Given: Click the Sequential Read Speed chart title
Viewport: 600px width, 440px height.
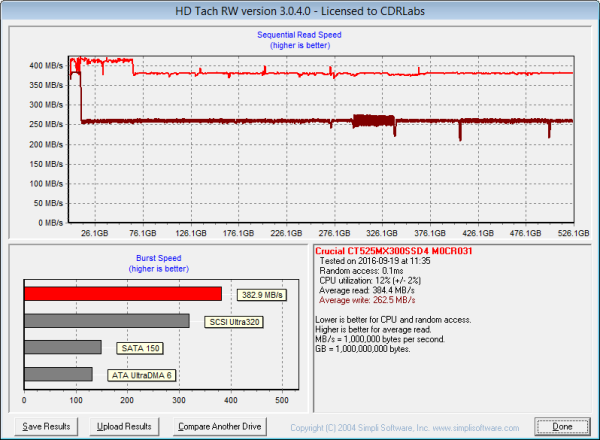Looking at the screenshot, I should (292, 35).
